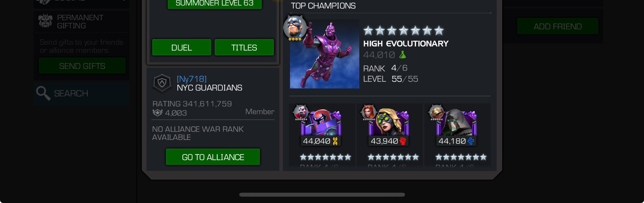Click the Permanent Gifting crowd icon
Image resolution: width=644 pixels, height=203 pixels.
(45, 21)
